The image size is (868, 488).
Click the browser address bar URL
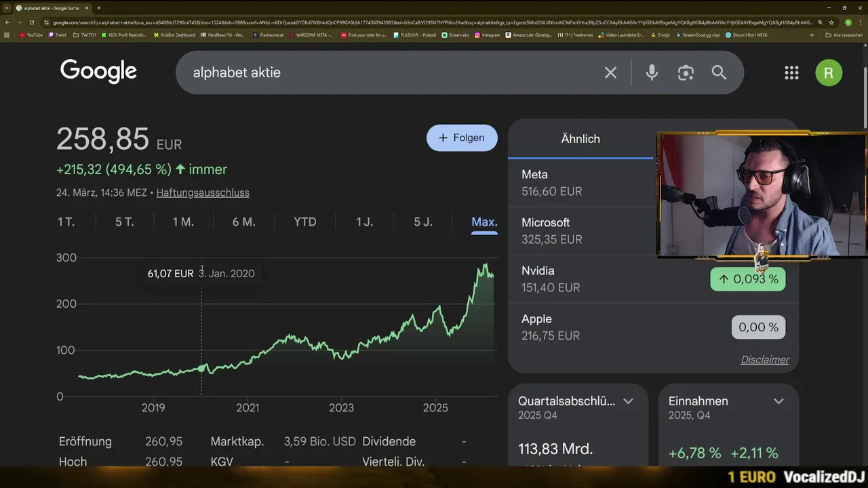click(x=431, y=22)
